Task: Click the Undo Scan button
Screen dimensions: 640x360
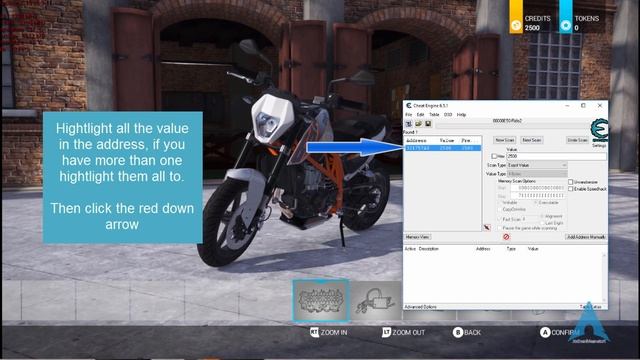Action: pos(578,140)
